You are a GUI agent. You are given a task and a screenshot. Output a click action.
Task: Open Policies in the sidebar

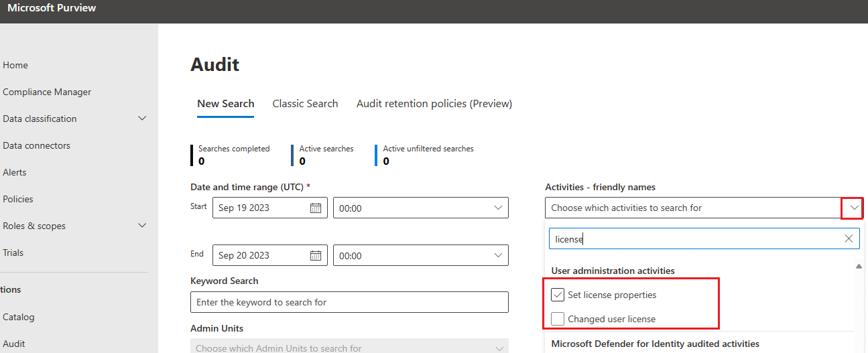click(18, 199)
